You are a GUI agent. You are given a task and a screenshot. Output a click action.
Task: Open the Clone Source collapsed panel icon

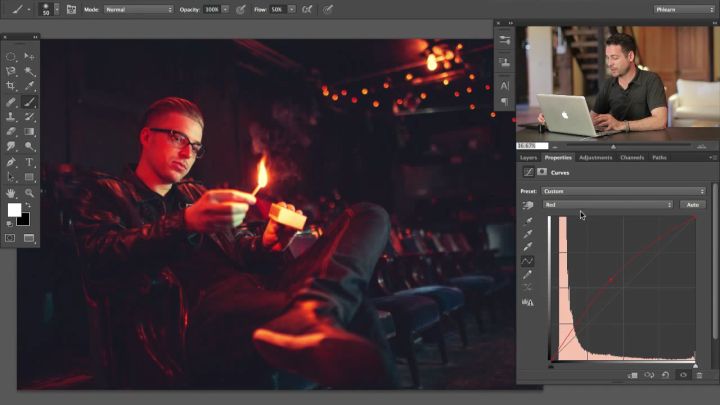tap(504, 62)
